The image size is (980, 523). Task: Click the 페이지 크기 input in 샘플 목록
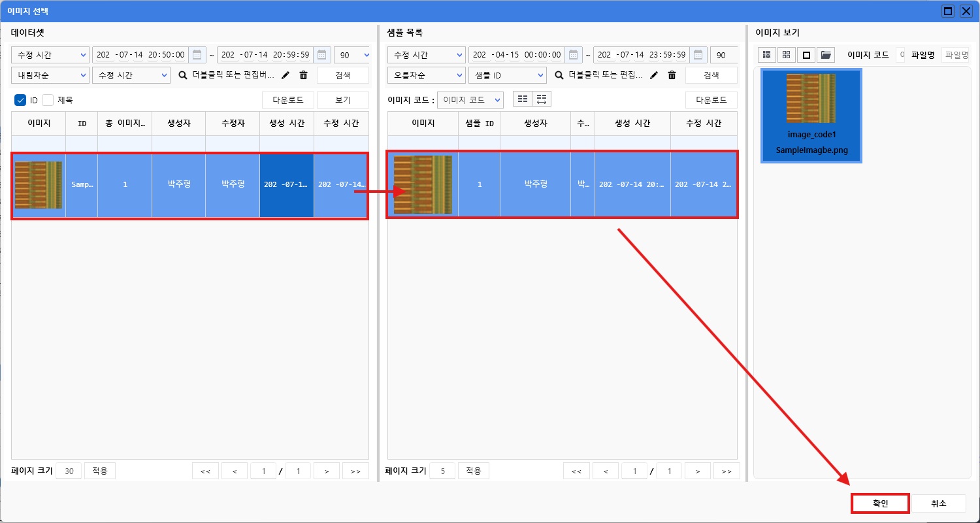(442, 470)
